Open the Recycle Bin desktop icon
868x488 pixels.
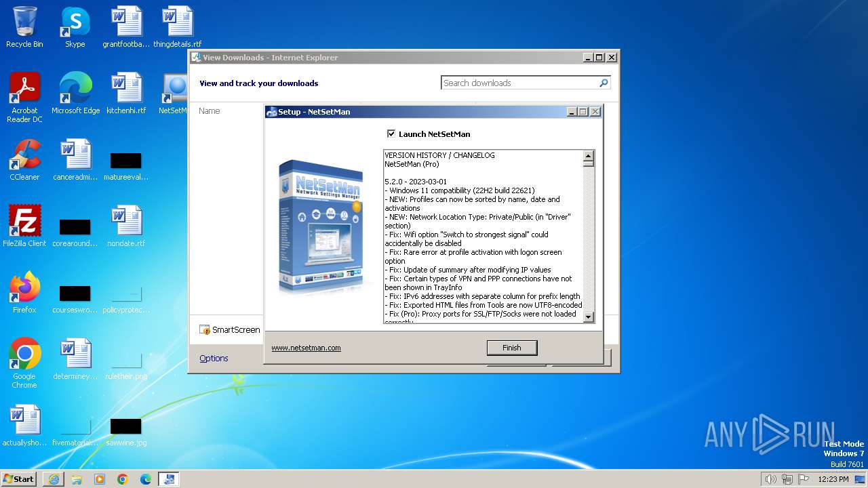click(x=24, y=27)
